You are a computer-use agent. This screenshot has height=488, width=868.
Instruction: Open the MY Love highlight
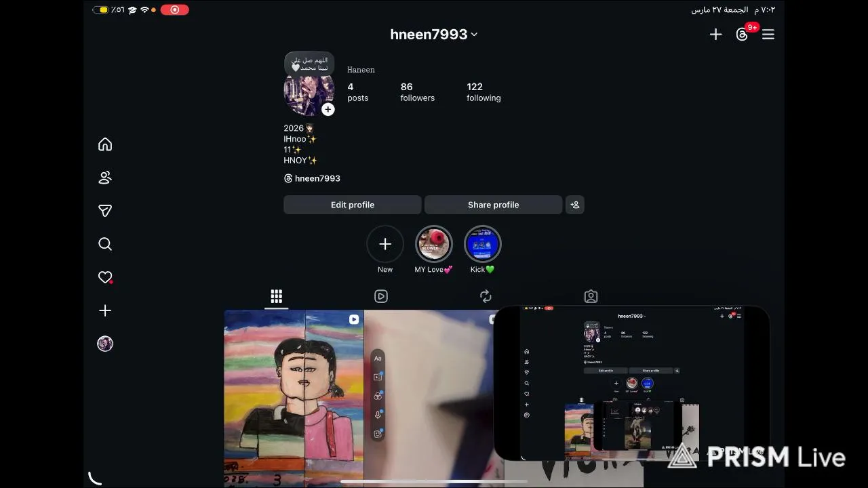click(x=433, y=249)
